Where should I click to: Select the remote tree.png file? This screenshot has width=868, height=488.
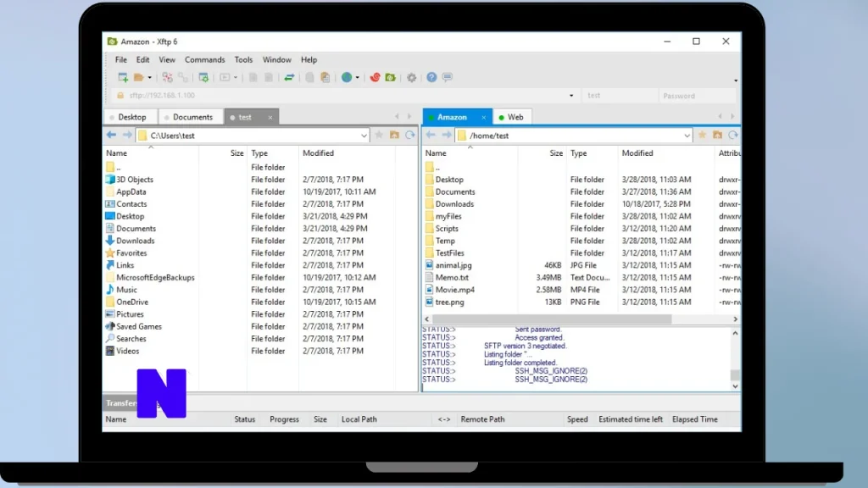click(449, 302)
